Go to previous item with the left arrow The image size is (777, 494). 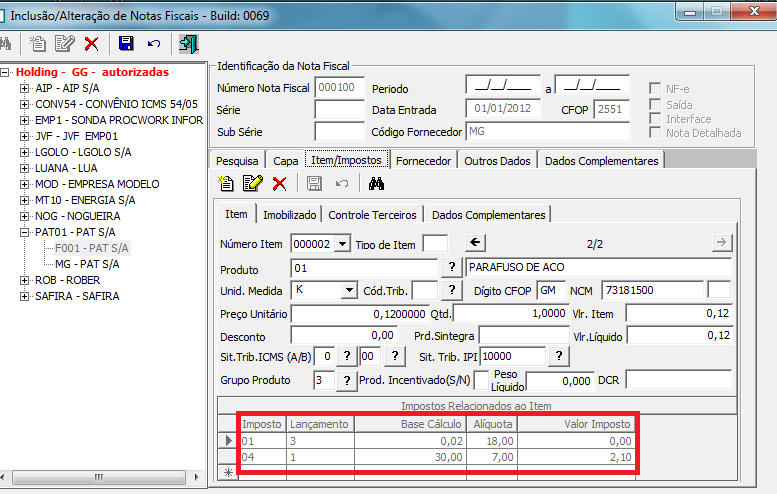click(x=476, y=243)
